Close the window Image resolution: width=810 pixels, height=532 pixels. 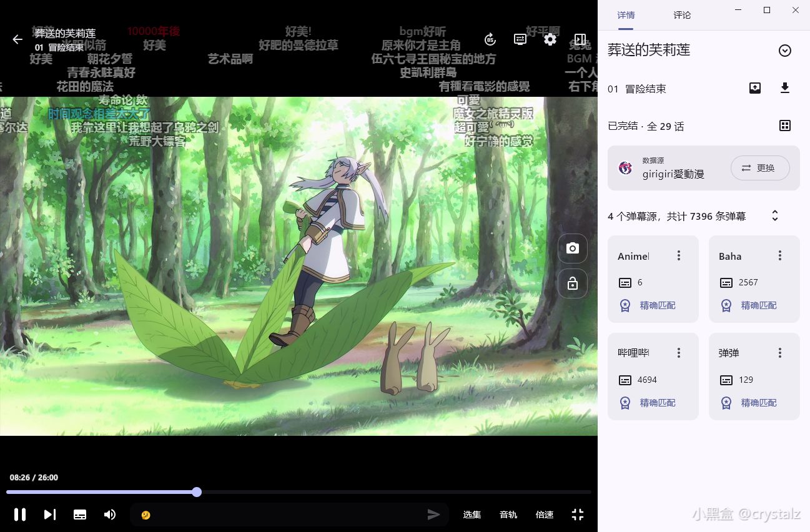pyautogui.click(x=796, y=10)
